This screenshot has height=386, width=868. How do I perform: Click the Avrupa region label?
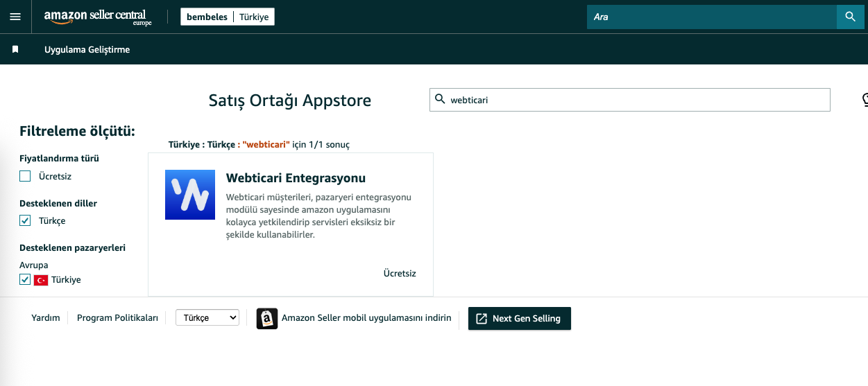34,265
